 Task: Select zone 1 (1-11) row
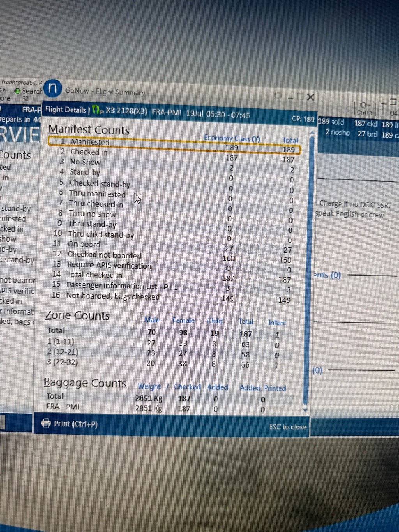pyautogui.click(x=61, y=342)
